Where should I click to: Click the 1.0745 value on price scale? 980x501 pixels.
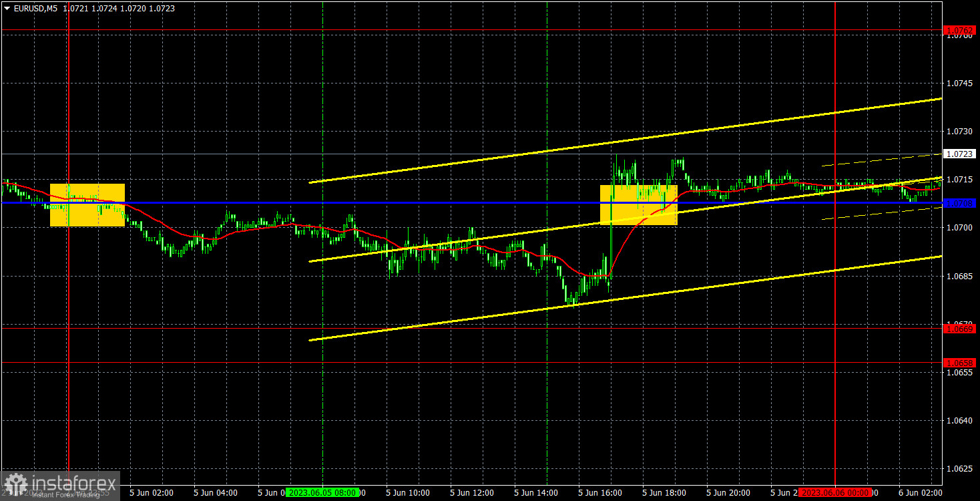click(960, 83)
